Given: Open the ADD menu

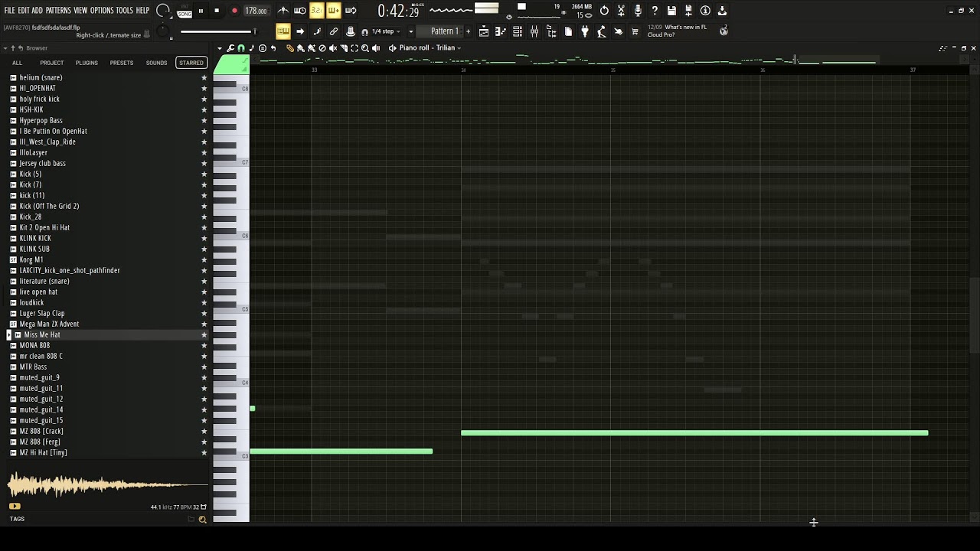Looking at the screenshot, I should (x=38, y=11).
